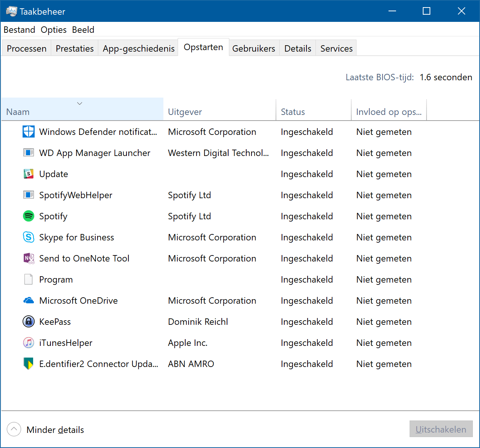Click the Skype for Business icon
The width and height of the screenshot is (480, 448).
[x=29, y=237]
